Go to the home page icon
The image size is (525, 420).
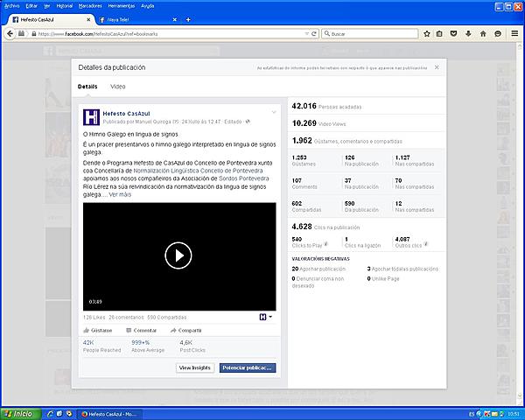pos(483,33)
